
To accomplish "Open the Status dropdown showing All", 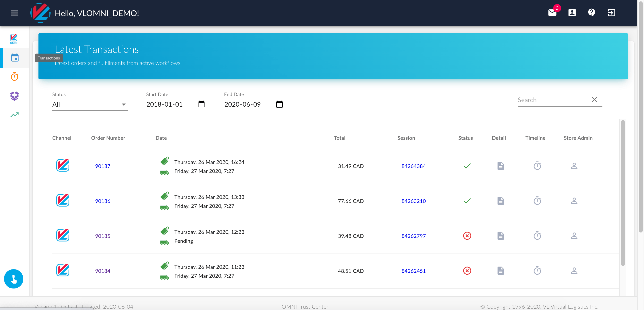I will tap(90, 104).
